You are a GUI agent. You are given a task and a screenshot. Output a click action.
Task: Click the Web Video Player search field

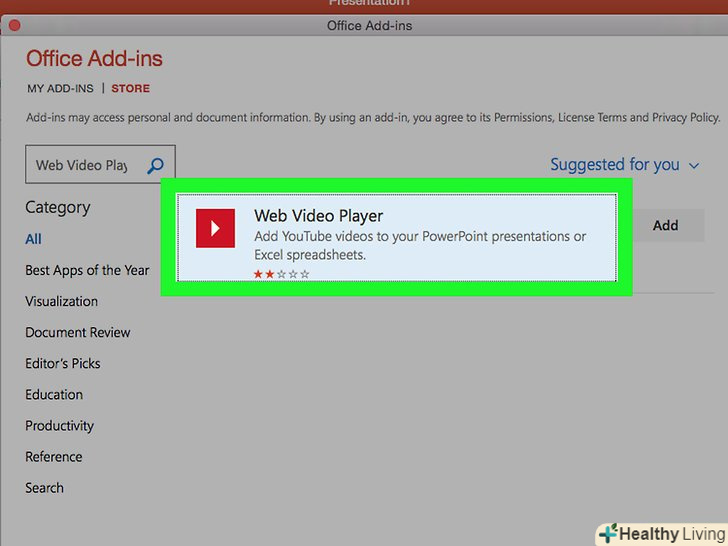[100, 164]
